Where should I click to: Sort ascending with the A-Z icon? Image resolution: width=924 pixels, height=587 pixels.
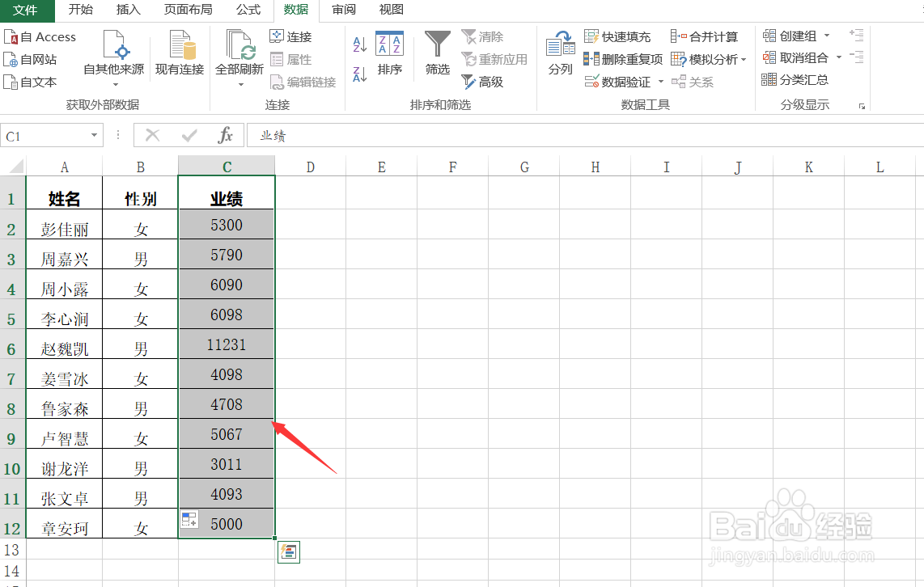(x=358, y=44)
